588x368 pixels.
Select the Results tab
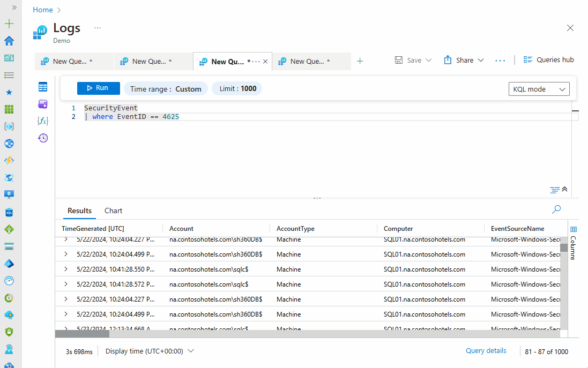79,211
